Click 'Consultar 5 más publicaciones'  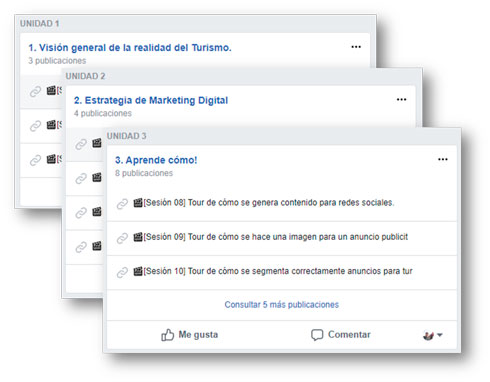(x=282, y=305)
